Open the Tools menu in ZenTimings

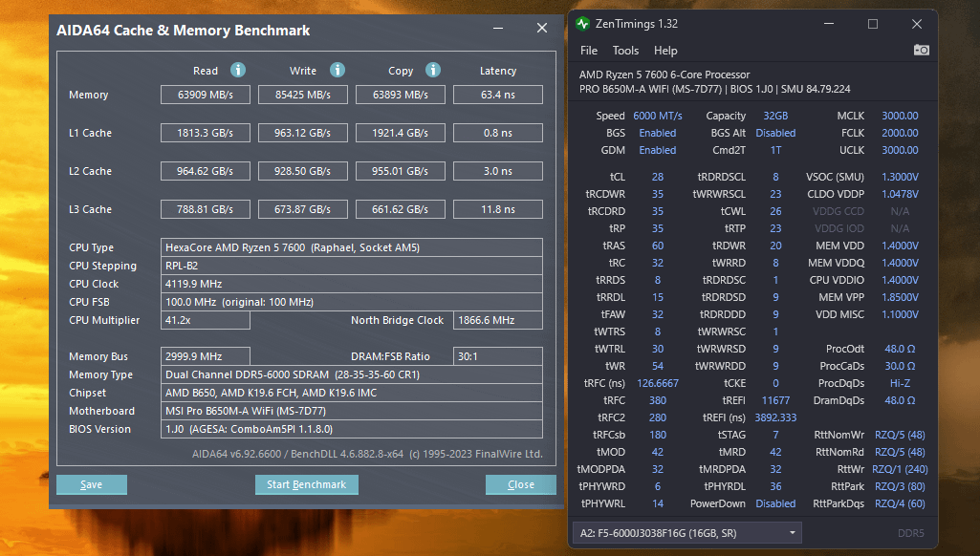[625, 51]
